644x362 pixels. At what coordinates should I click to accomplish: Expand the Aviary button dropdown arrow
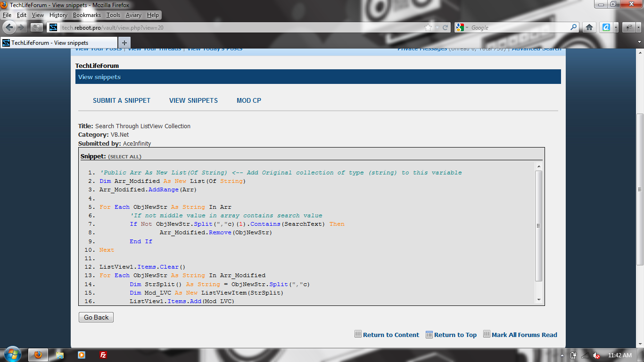[x=616, y=27]
